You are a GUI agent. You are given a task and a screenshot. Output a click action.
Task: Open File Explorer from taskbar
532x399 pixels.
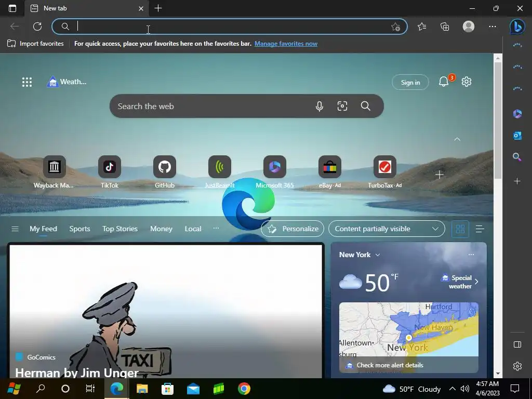(142, 389)
